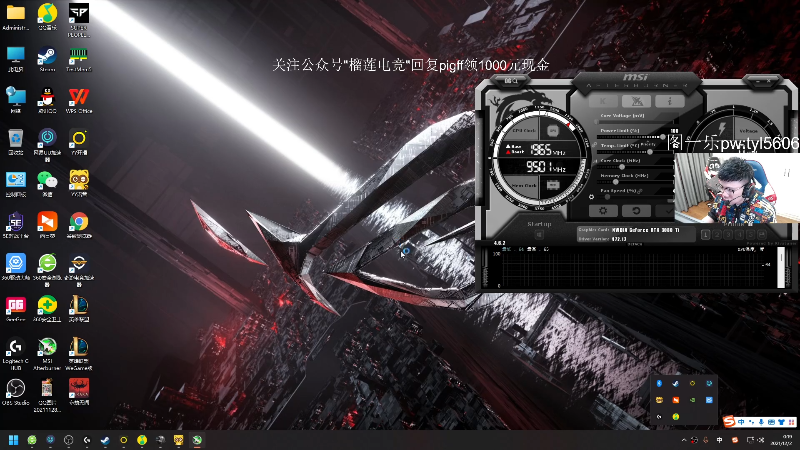Open the info (i) button in Afterburner
The image size is (800, 450).
[669, 102]
